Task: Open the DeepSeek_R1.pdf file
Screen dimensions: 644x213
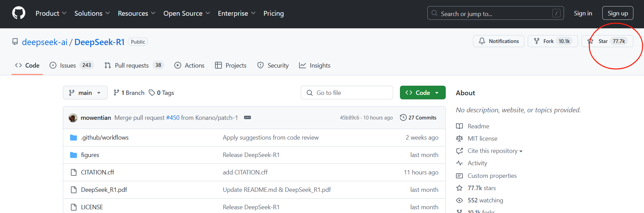Action: [x=104, y=190]
